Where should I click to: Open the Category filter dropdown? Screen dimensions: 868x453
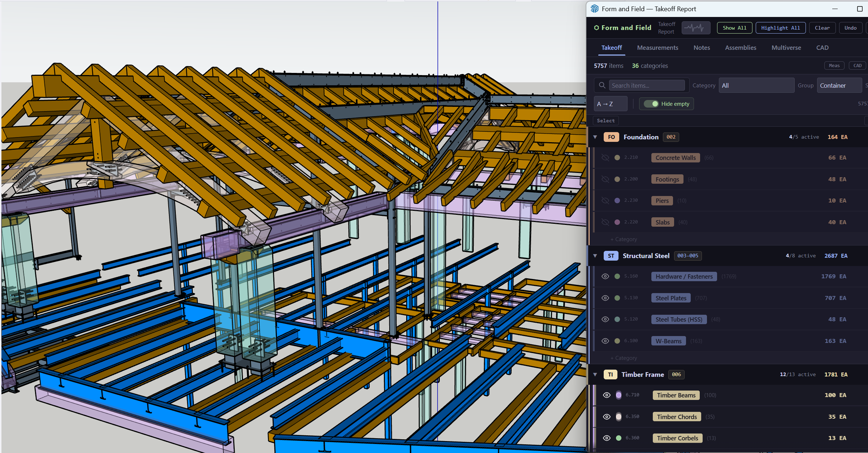(x=756, y=86)
